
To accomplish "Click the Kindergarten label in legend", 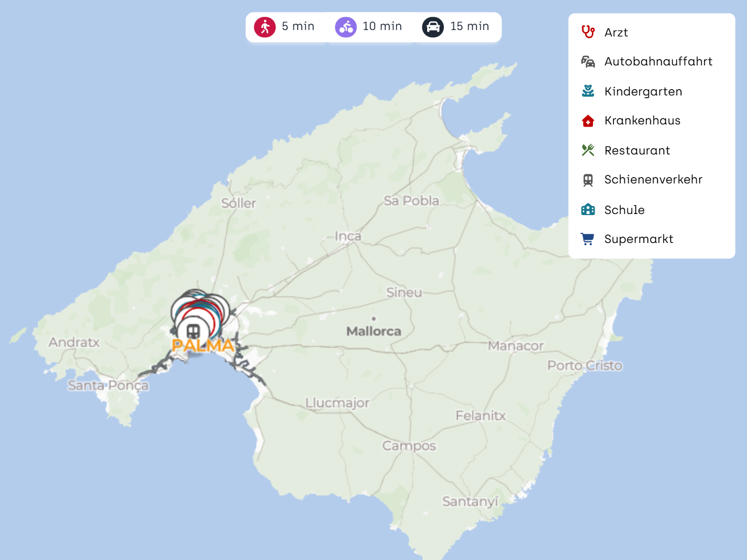I will pos(643,92).
